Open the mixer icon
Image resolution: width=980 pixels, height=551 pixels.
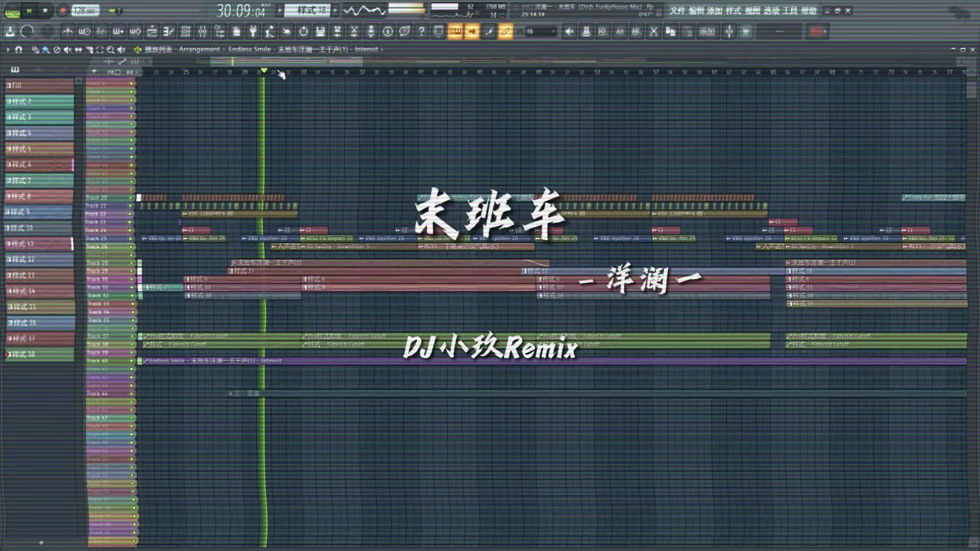(x=203, y=32)
